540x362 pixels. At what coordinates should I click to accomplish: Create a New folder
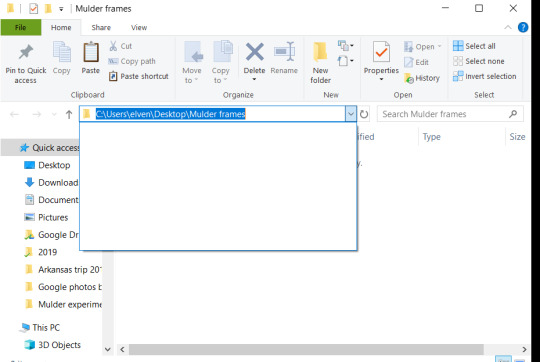(x=320, y=63)
